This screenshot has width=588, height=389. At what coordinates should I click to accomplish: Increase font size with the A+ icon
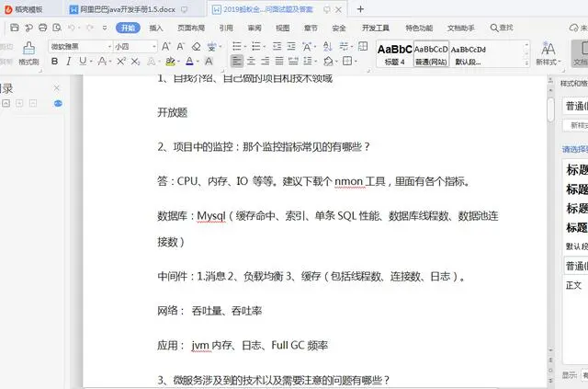(x=165, y=47)
